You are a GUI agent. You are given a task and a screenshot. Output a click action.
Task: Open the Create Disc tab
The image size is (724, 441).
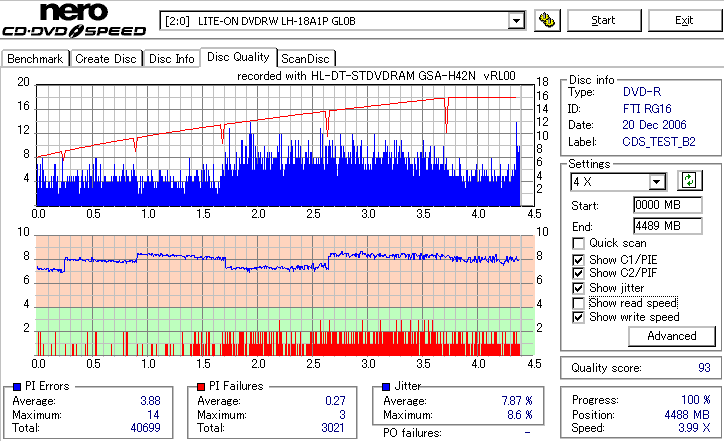pos(106,59)
